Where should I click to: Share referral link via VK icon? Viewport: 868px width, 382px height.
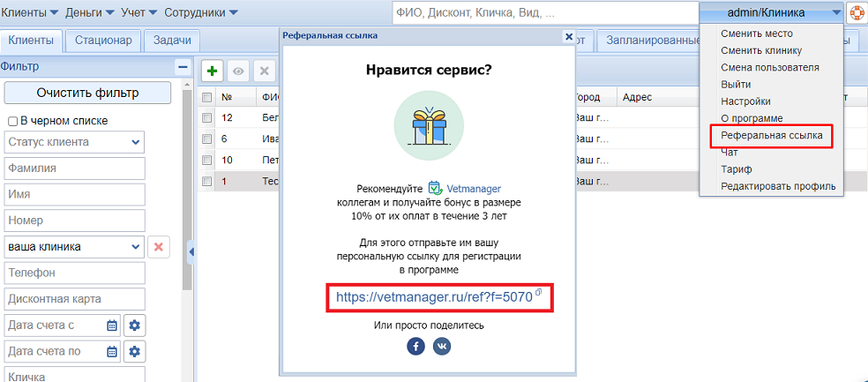point(442,347)
